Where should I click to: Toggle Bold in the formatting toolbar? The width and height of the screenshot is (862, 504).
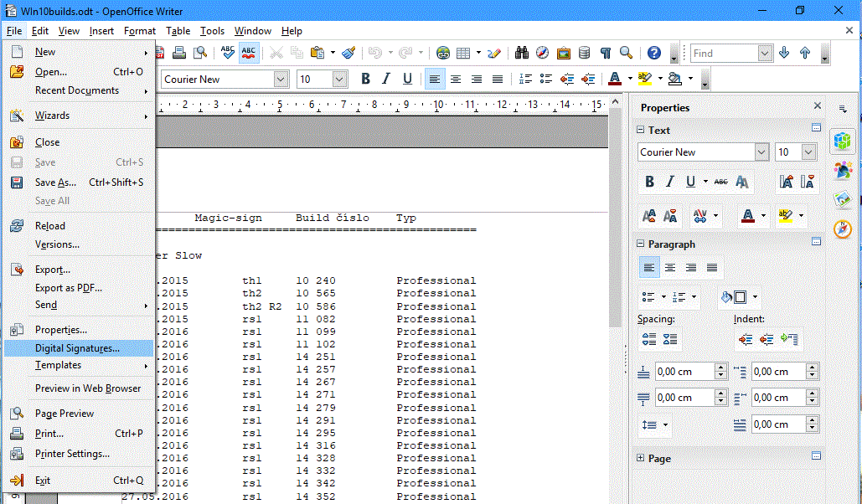click(x=365, y=79)
